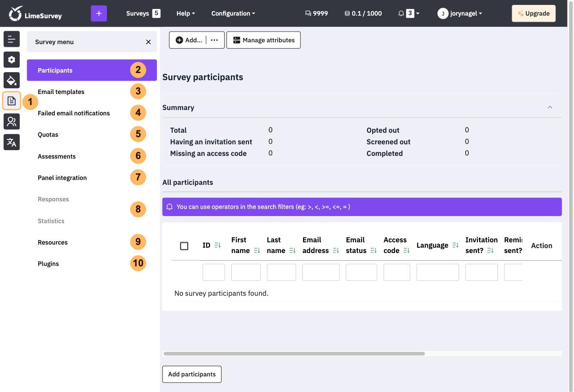Image resolution: width=574 pixels, height=392 pixels.
Task: Click the horizontal scrollbar under the table
Action: click(x=294, y=354)
